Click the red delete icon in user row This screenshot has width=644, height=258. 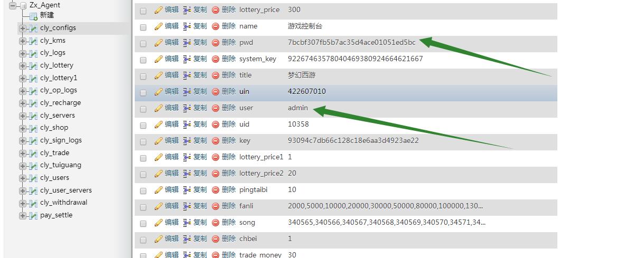click(x=215, y=108)
